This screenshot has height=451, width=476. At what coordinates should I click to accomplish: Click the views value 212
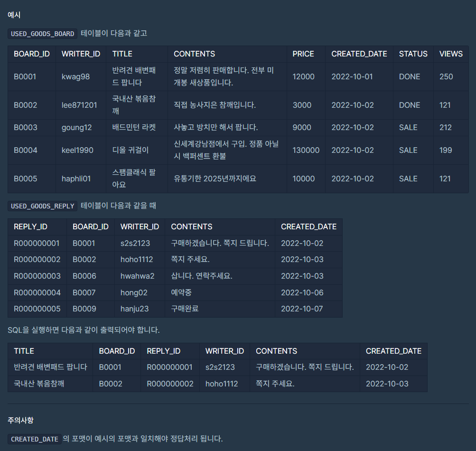(x=445, y=127)
